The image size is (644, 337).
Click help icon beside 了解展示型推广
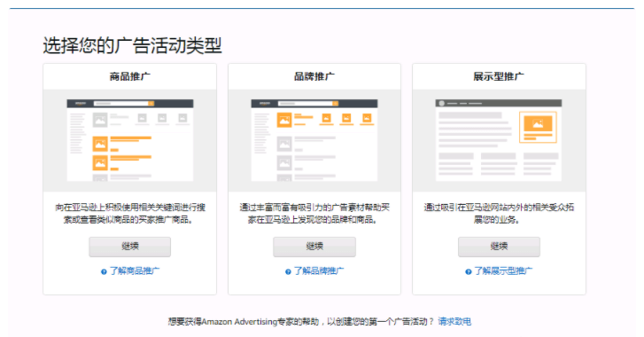coord(469,271)
